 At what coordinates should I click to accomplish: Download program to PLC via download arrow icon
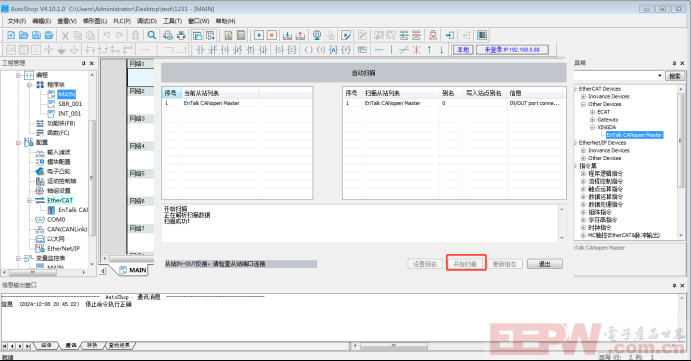pos(287,35)
